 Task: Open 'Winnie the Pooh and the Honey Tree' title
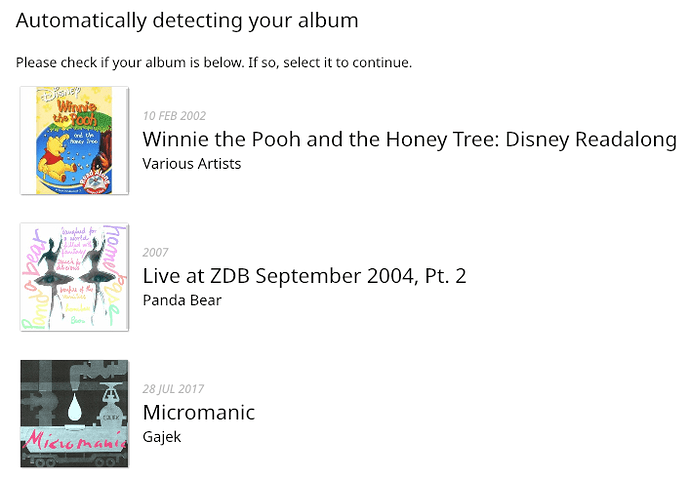coord(409,139)
